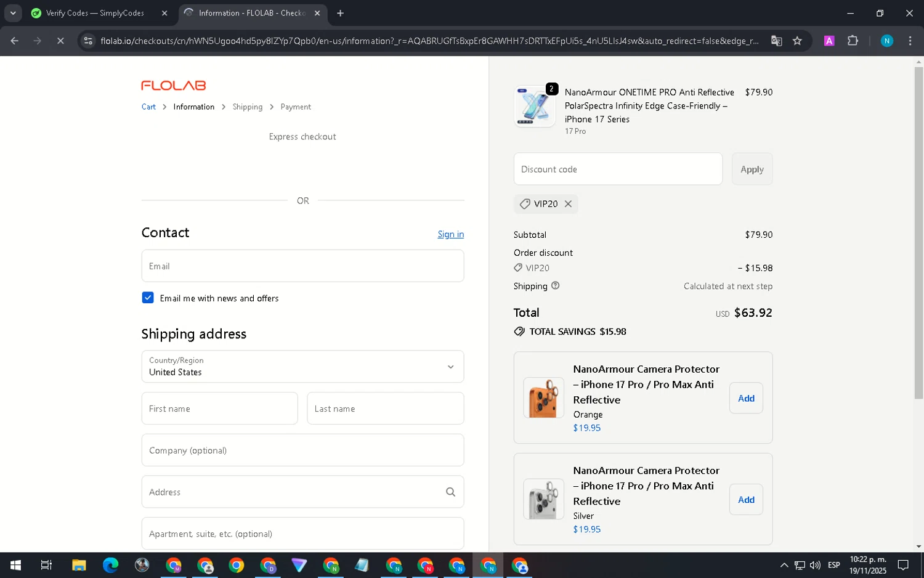Click the TOTAL SAVINGS $15.98 text
924x578 pixels.
point(578,332)
